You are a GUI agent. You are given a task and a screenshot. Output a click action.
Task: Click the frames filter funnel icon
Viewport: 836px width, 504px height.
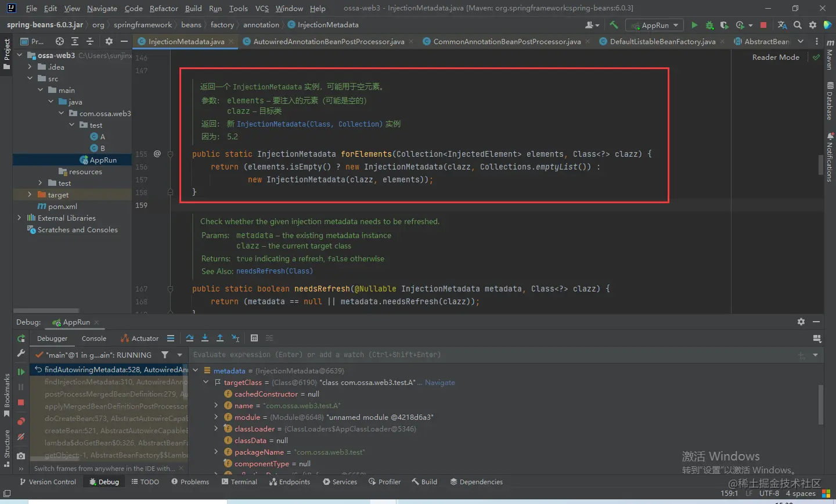point(165,355)
